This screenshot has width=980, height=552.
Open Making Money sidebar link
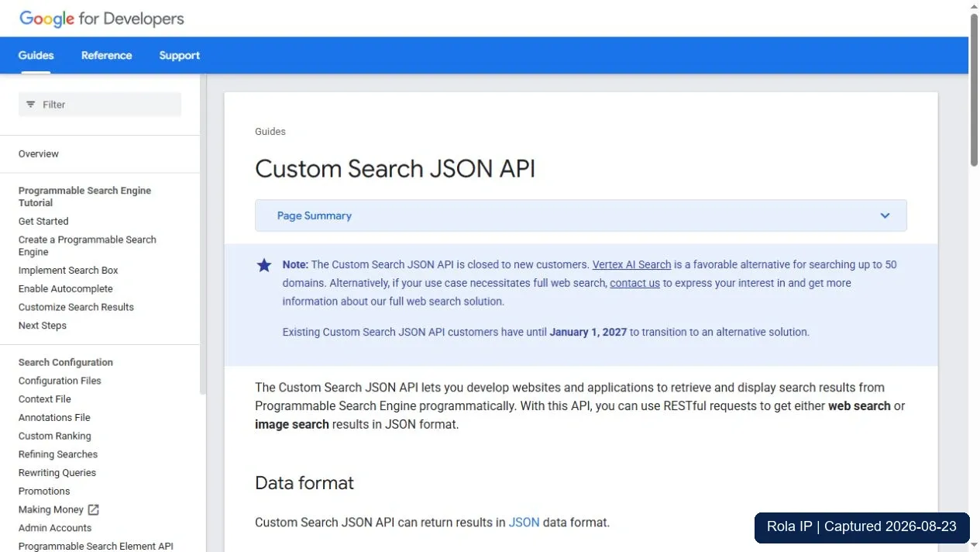click(51, 509)
